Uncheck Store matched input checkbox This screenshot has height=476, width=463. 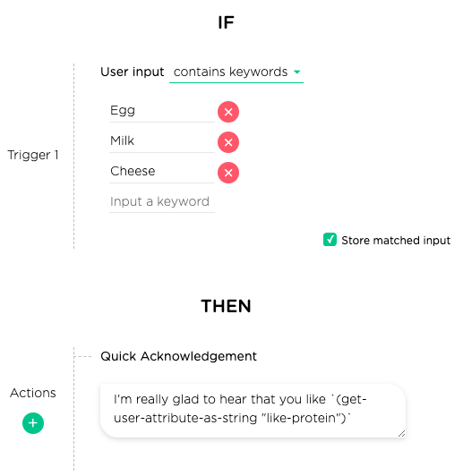pos(330,240)
